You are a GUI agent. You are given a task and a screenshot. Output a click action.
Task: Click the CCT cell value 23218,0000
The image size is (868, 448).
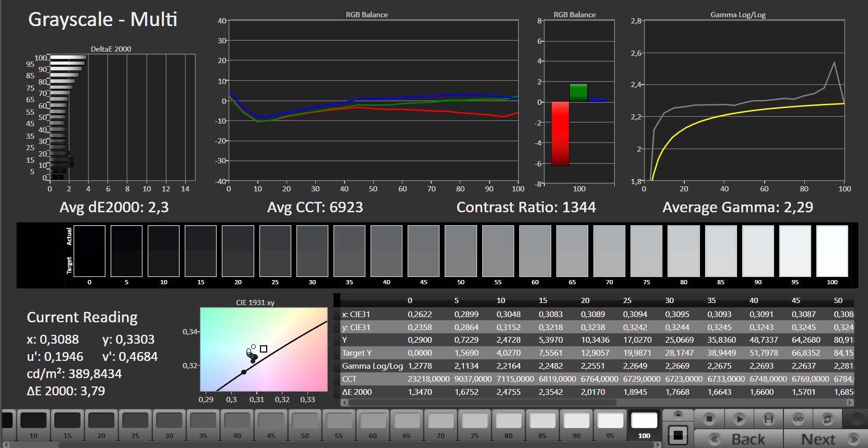pos(429,379)
